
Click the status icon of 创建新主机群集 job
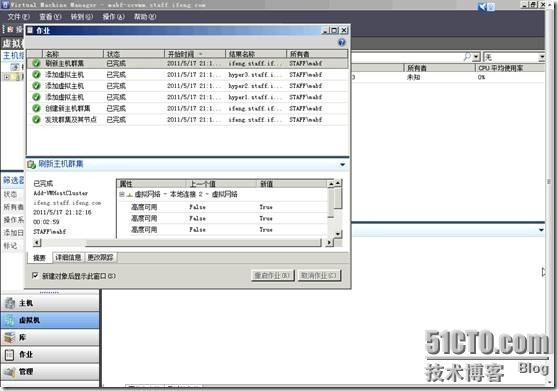pos(36,108)
